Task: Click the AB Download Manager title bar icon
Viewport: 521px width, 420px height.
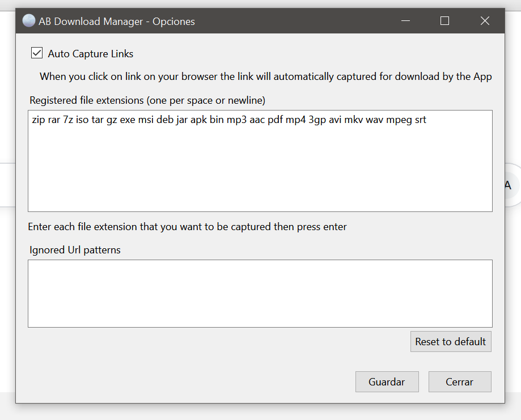Action: click(28, 21)
